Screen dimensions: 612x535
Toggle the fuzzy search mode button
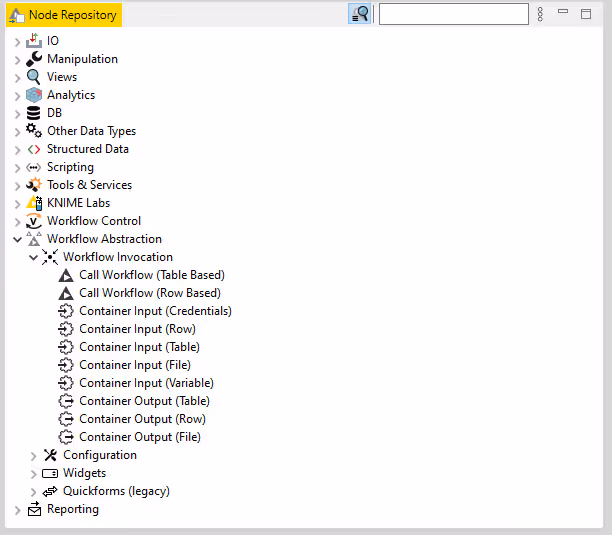(360, 14)
